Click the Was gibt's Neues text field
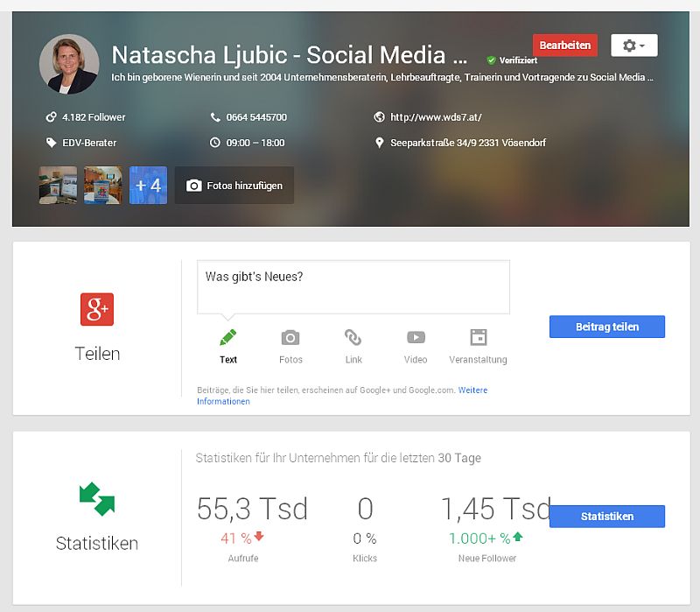This screenshot has width=700, height=612. point(353,286)
